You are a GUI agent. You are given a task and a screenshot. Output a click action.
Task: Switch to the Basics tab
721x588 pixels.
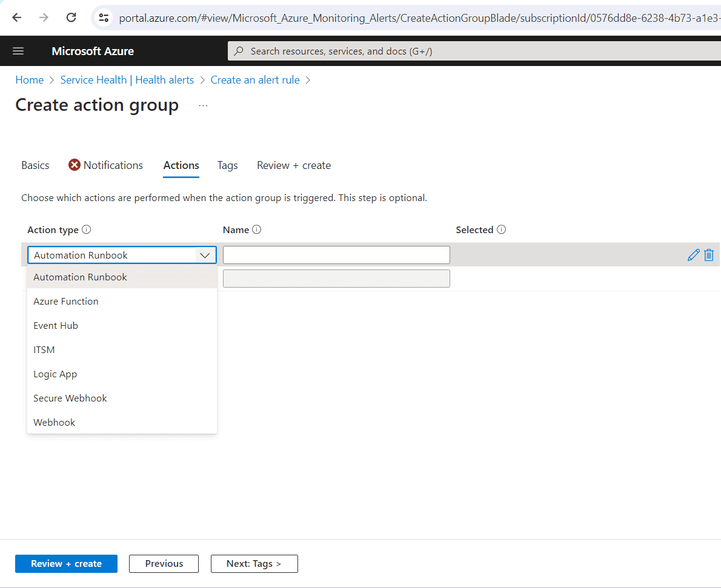tap(35, 165)
